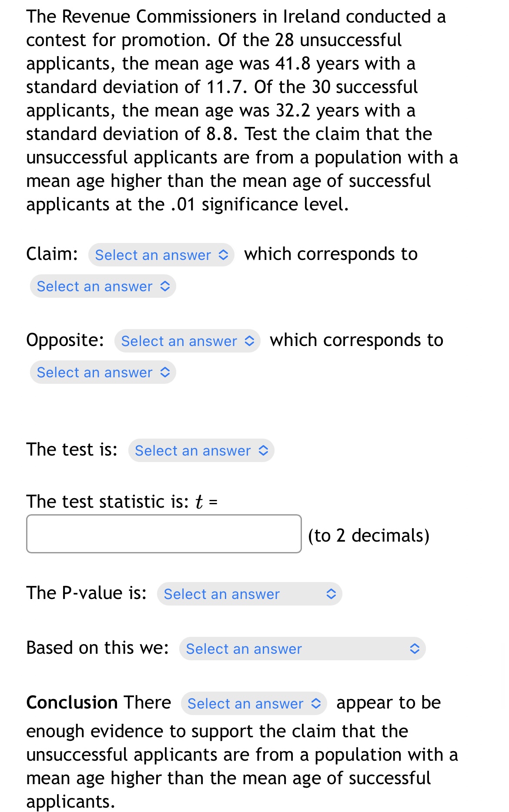
Task: Open the 'Based on this we' selector
Action: (x=300, y=649)
